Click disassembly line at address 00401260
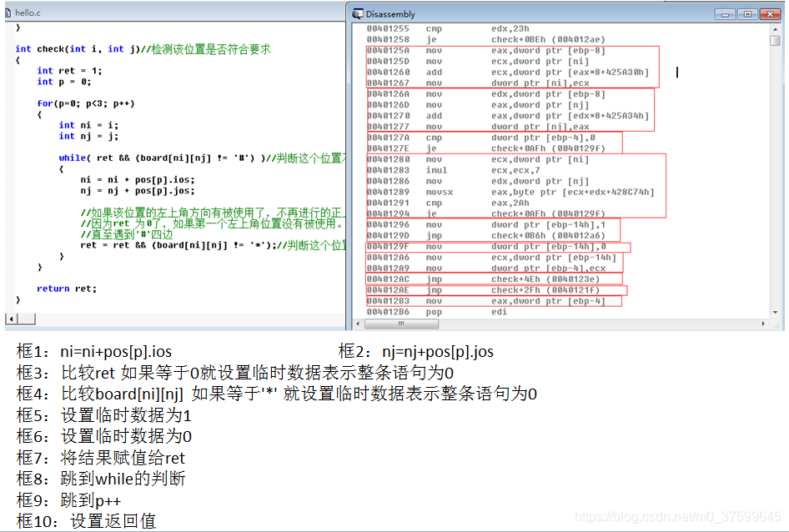 (x=508, y=73)
